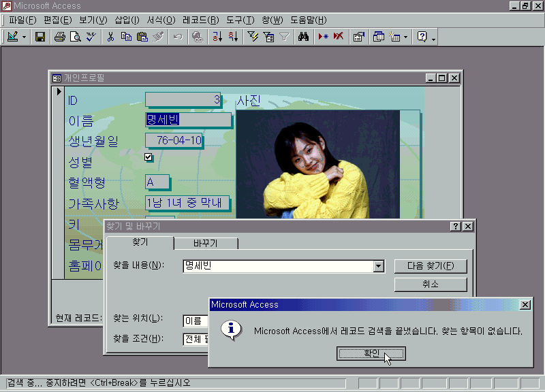545x392 pixels.
Task: Save the form with the floppy disk icon
Action: pyautogui.click(x=40, y=37)
